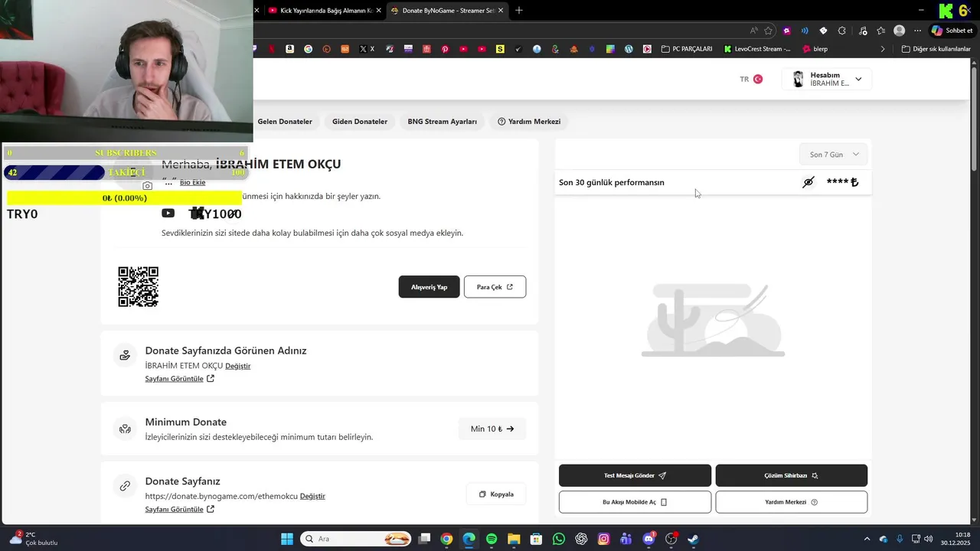Open Chrome from the taskbar

point(446,539)
